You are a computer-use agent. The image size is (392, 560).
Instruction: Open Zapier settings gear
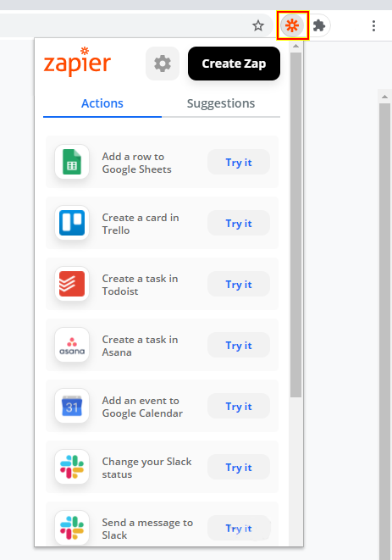point(163,64)
